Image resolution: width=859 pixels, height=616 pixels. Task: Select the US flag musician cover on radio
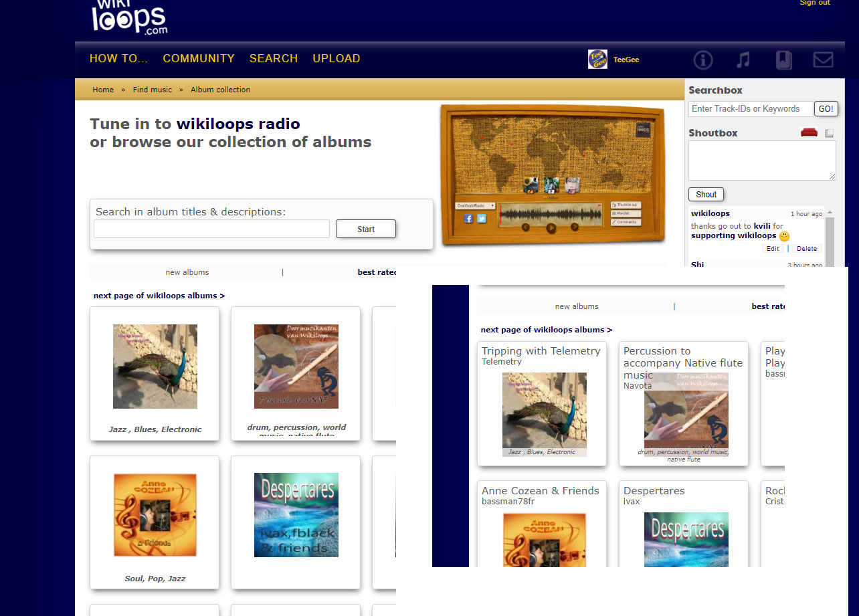[x=572, y=185]
